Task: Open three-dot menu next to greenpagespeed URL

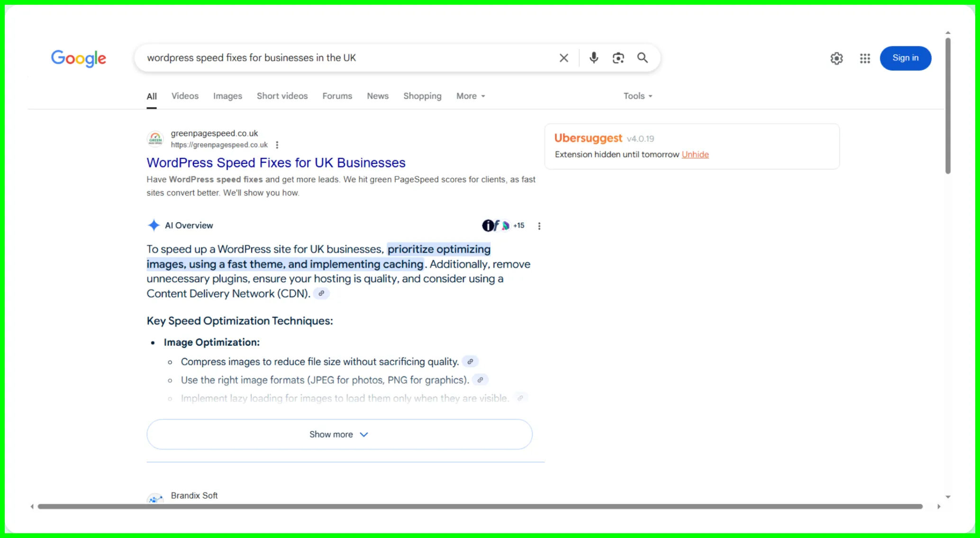Action: [x=277, y=145]
